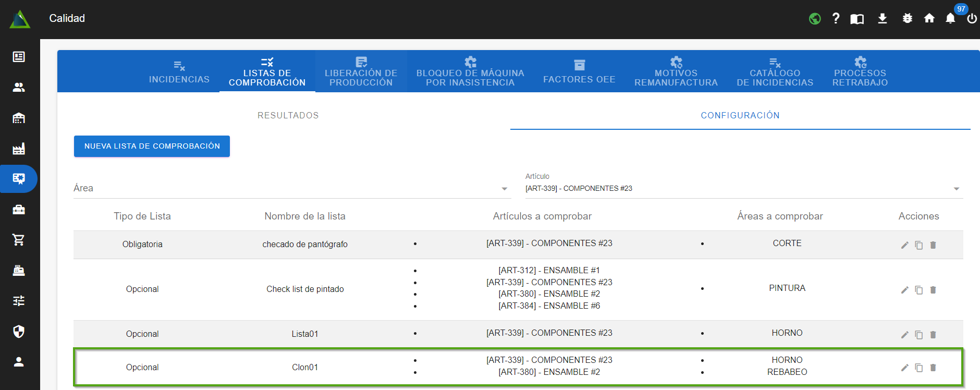Image resolution: width=980 pixels, height=390 pixels.
Task: Select the Resultados sub-tab
Action: tap(288, 115)
